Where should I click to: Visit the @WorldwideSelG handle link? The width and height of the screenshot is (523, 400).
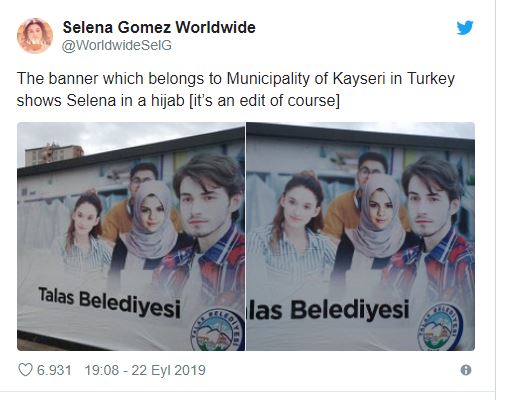[x=117, y=45]
